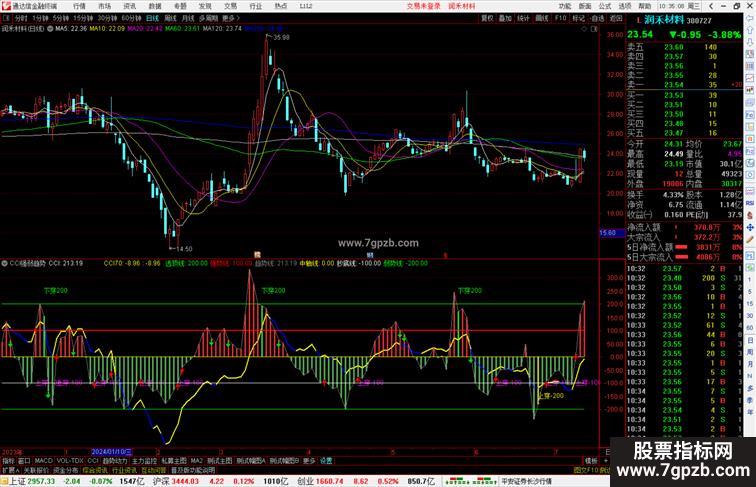Select the 月线 monthly period
The height and width of the screenshot is (487, 756).
pos(188,18)
